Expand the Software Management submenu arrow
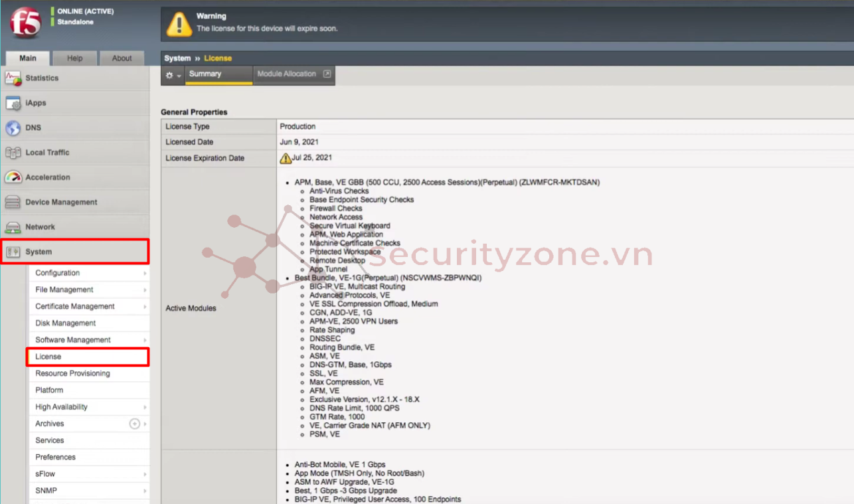854x504 pixels. point(145,340)
